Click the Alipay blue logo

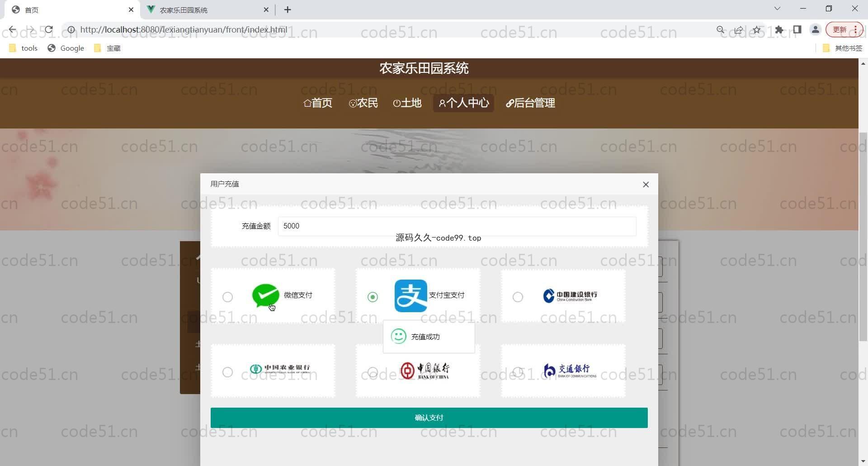click(x=410, y=295)
